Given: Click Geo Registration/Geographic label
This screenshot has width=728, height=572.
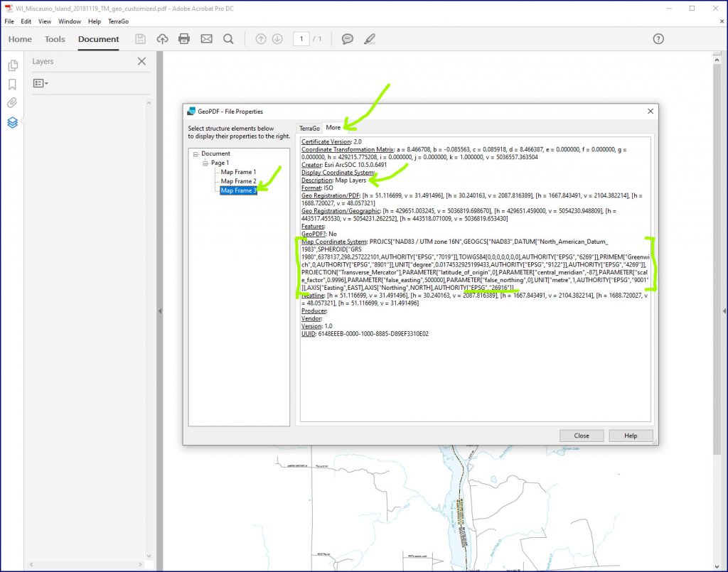Looking at the screenshot, I should click(341, 211).
